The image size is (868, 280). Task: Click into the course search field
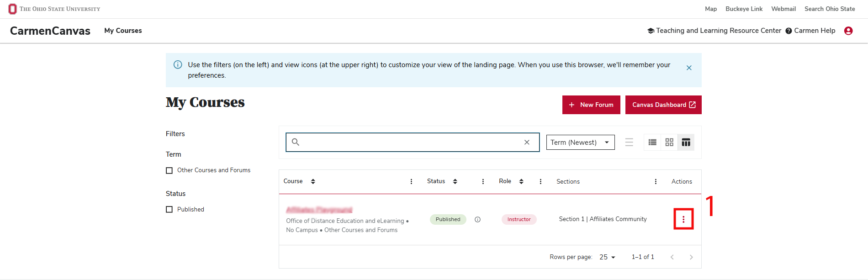[413, 142]
